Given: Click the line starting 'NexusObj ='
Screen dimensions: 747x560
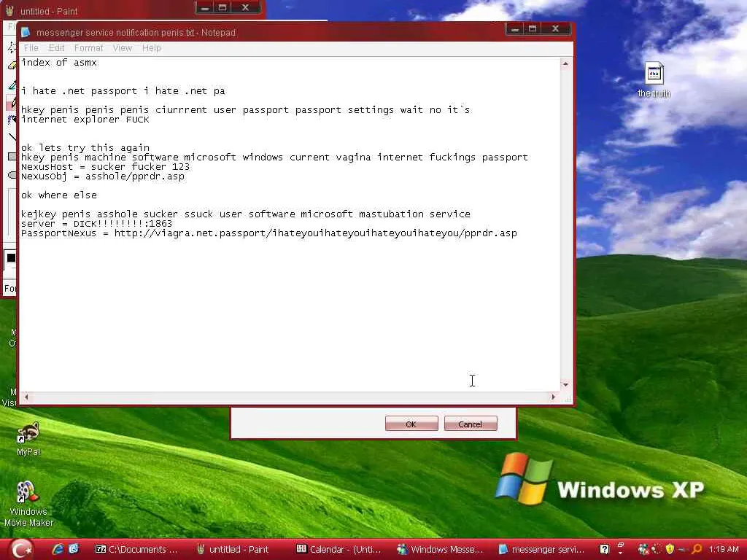Looking at the screenshot, I should (x=102, y=176).
